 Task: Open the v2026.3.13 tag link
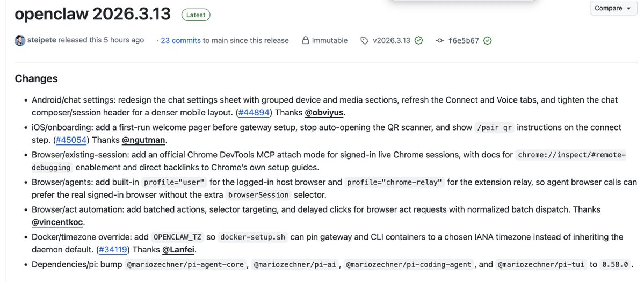coord(391,40)
